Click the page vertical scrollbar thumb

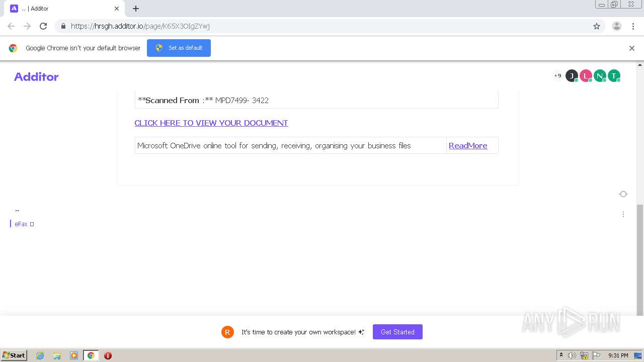click(x=640, y=260)
